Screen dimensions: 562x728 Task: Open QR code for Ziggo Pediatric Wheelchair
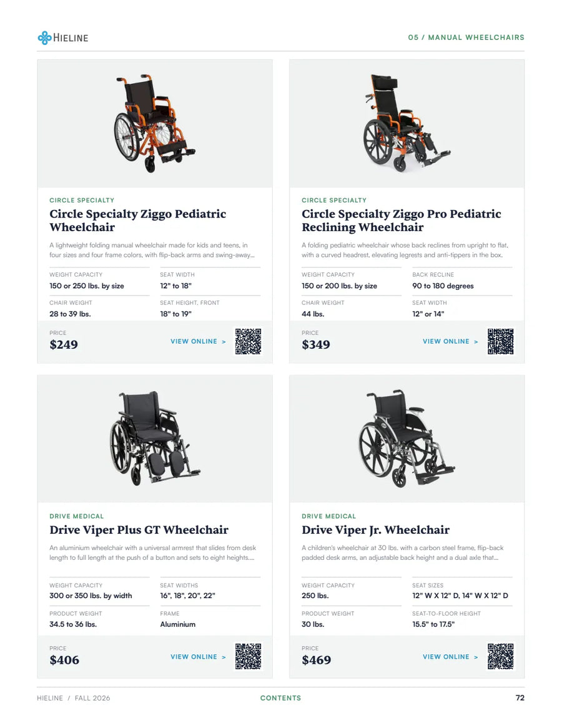[248, 342]
